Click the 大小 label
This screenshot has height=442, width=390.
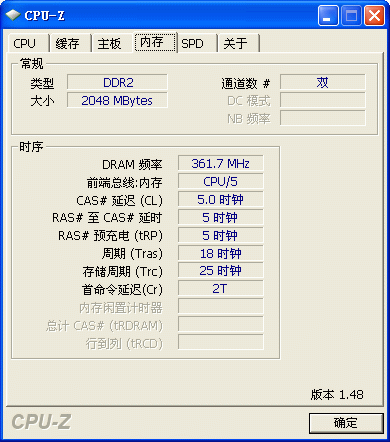(42, 101)
